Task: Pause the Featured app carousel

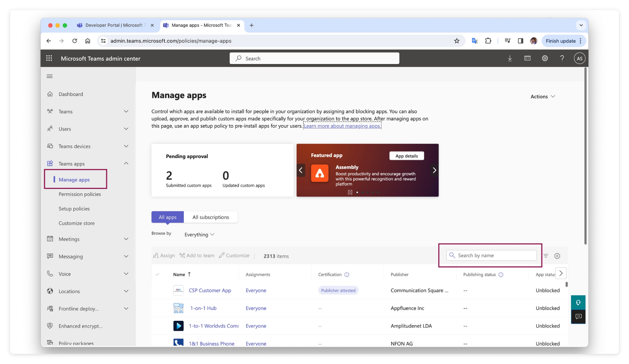Action: point(350,192)
